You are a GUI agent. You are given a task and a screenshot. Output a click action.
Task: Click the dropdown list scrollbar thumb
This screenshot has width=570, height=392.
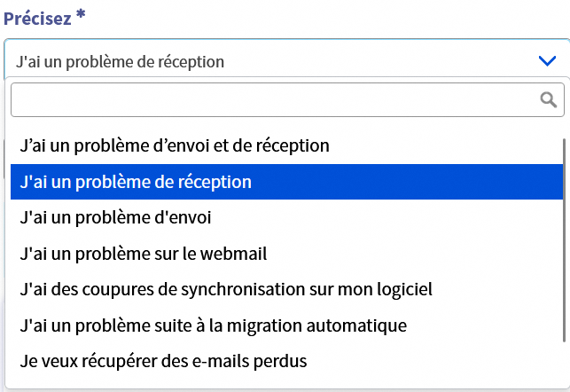tap(564, 239)
